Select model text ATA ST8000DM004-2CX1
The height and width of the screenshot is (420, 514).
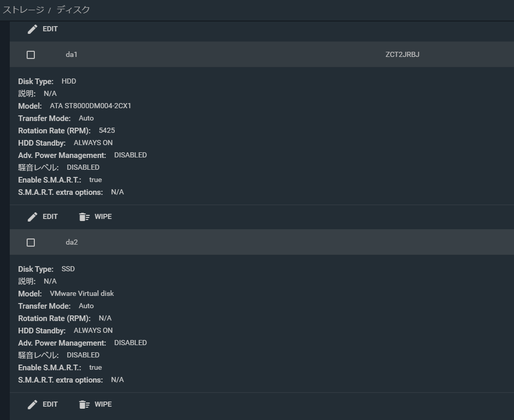tap(91, 106)
